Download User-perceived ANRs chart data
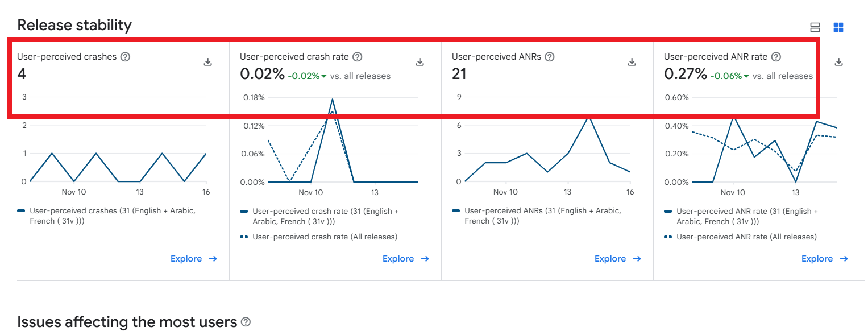Image resolution: width=868 pixels, height=335 pixels. coord(632,62)
